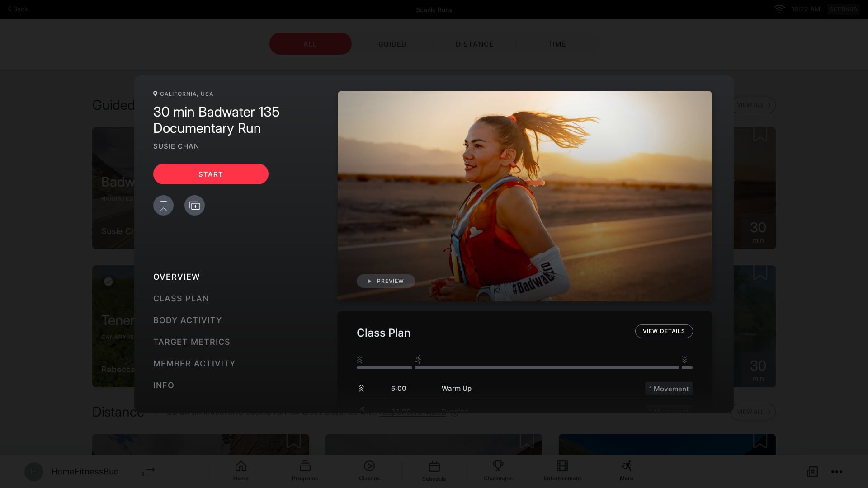Open the Tenerife card behind the dialog
This screenshot has height=488, width=868.
(113, 326)
